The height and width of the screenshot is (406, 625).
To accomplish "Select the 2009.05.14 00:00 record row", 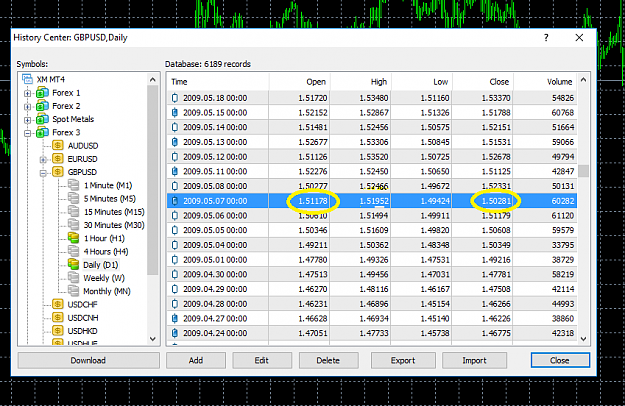I will (372, 127).
